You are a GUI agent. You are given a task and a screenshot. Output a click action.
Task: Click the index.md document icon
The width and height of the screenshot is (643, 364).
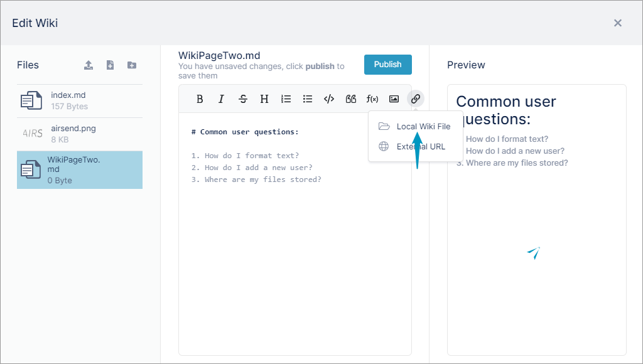[x=31, y=101]
